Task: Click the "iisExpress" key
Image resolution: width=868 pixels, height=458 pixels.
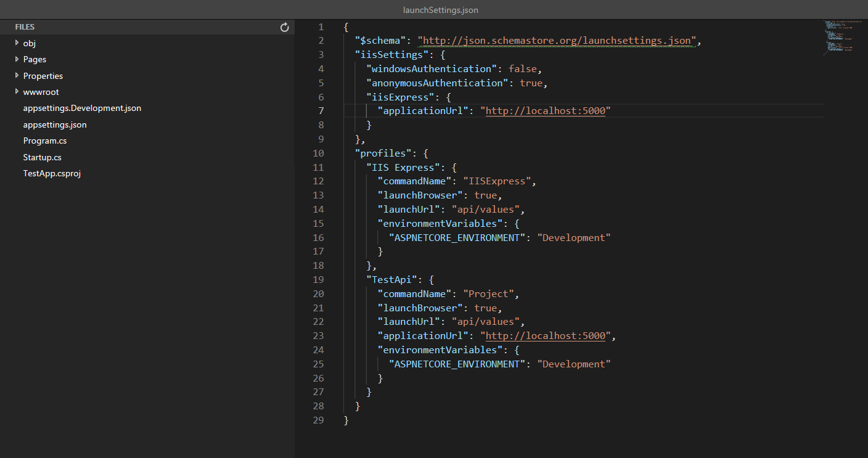Action: pos(400,97)
